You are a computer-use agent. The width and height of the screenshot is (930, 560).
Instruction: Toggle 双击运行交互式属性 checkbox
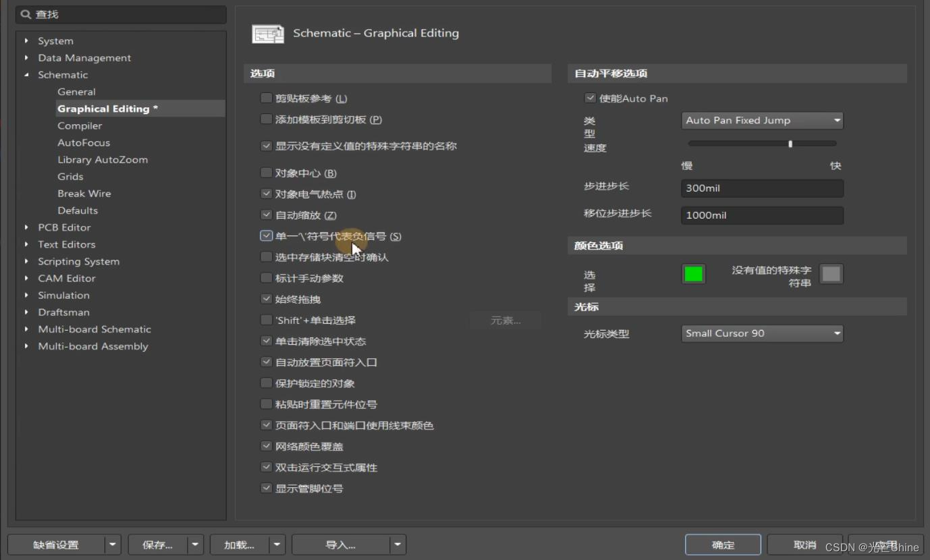266,468
